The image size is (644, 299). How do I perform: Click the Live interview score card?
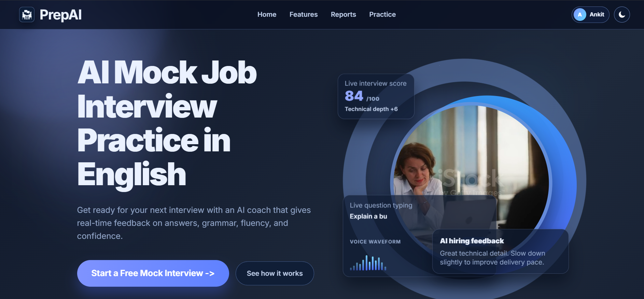click(376, 97)
